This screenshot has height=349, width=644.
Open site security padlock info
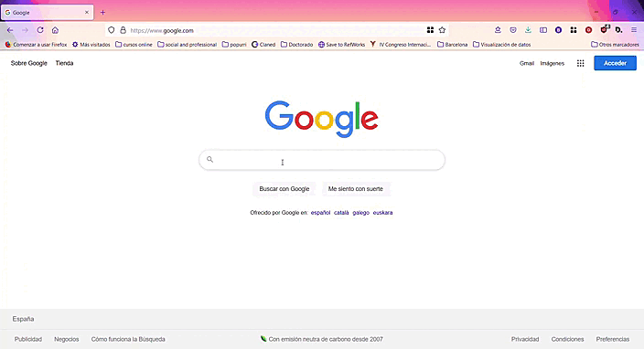click(x=123, y=30)
